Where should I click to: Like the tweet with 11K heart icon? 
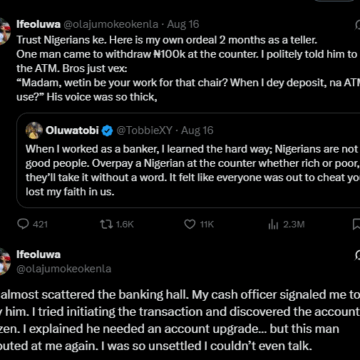click(190, 224)
